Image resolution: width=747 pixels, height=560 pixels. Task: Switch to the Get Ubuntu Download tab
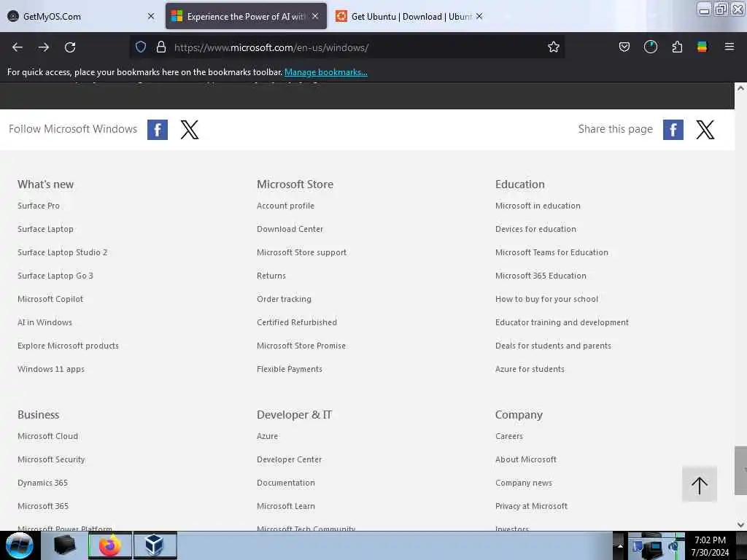tap(411, 16)
